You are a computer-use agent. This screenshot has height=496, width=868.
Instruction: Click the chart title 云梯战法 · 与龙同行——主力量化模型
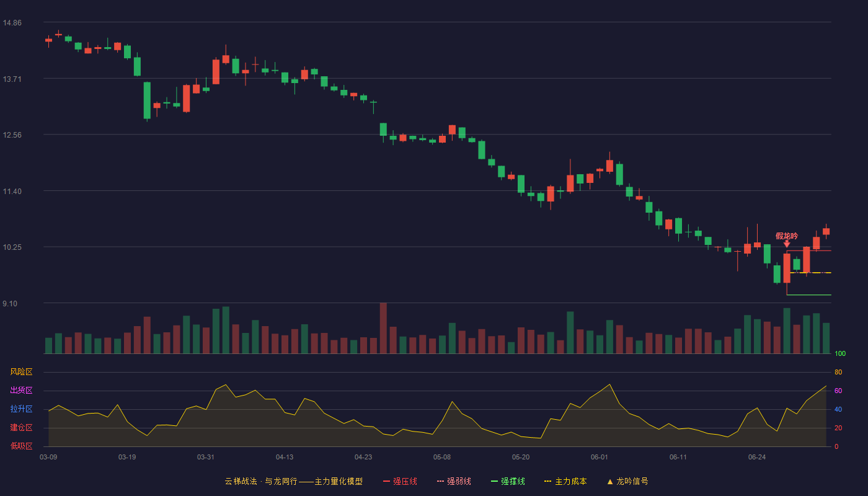[294, 481]
